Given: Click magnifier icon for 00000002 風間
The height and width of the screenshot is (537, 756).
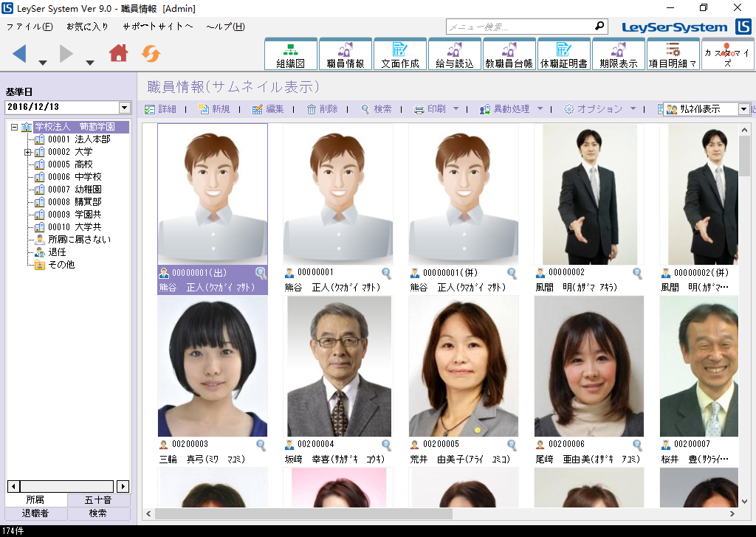Looking at the screenshot, I should [x=637, y=274].
